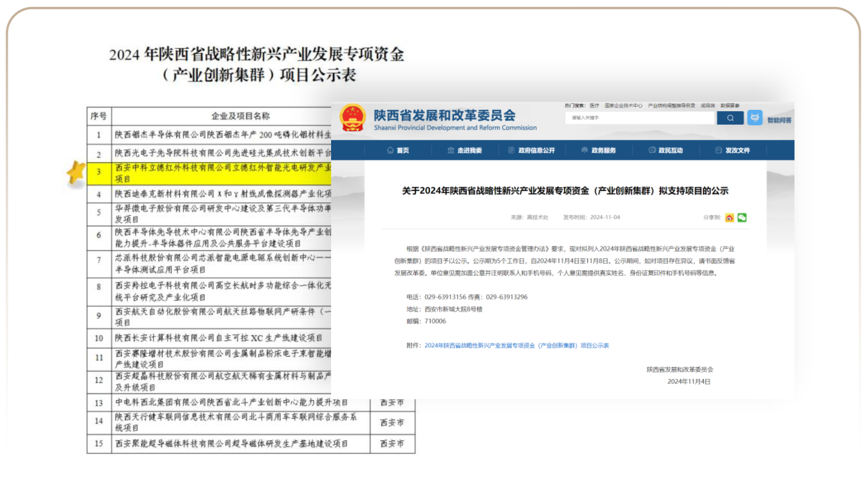The width and height of the screenshot is (868, 491).
Task: Click the national emblem logo
Action: 353,118
